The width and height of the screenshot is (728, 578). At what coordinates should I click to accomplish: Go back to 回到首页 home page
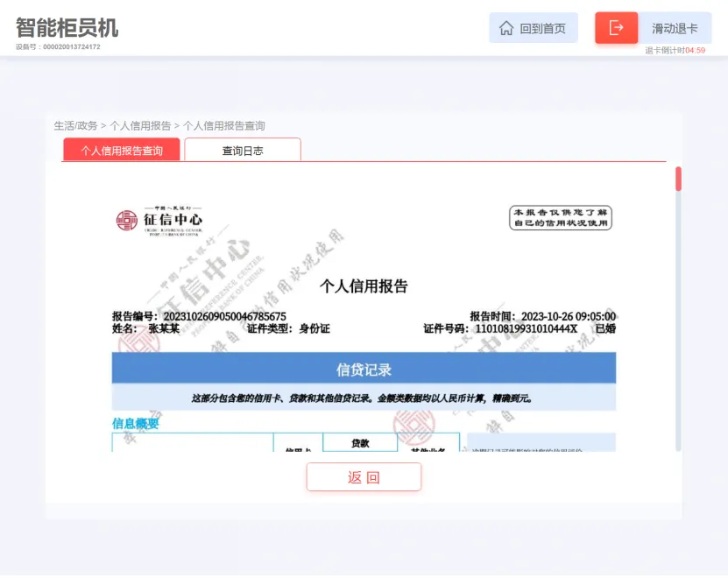pos(534,28)
